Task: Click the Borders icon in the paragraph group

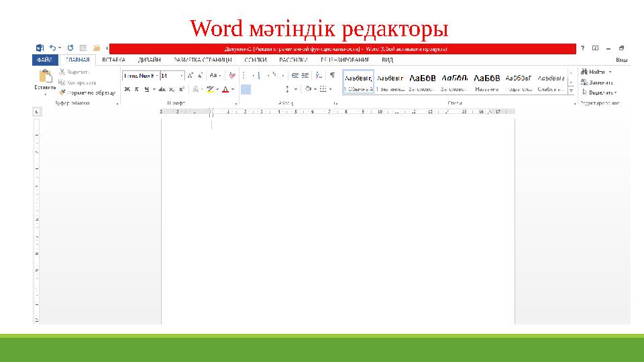Action: coord(323,89)
